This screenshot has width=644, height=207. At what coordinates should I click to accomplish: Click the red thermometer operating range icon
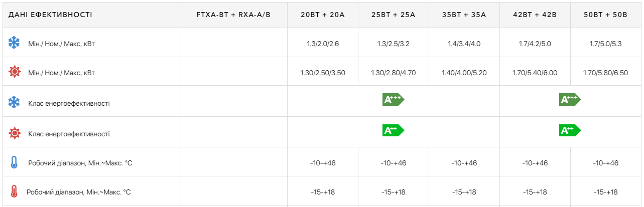pyautogui.click(x=14, y=191)
